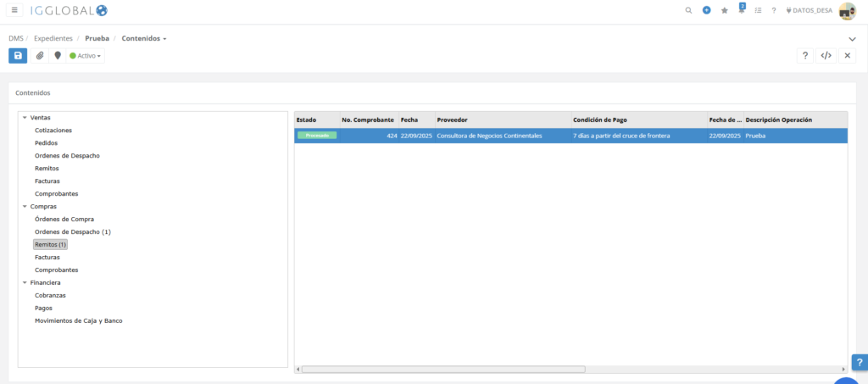Open notifications bell with badge 2
The width and height of the screenshot is (868, 384).
[742, 10]
